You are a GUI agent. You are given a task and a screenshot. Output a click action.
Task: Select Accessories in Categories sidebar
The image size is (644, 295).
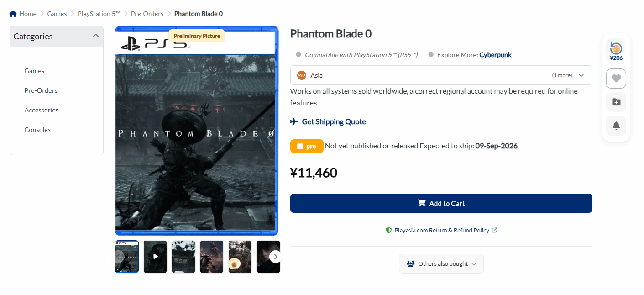pyautogui.click(x=42, y=110)
